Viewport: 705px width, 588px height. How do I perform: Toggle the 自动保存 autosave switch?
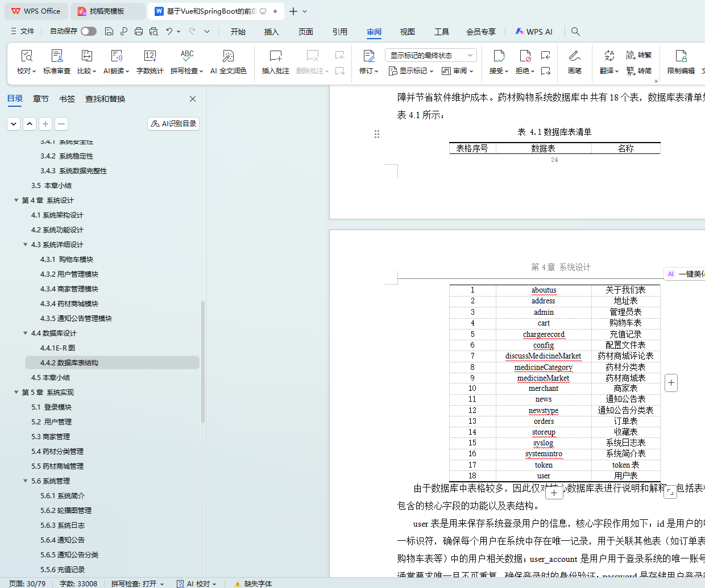click(x=88, y=31)
